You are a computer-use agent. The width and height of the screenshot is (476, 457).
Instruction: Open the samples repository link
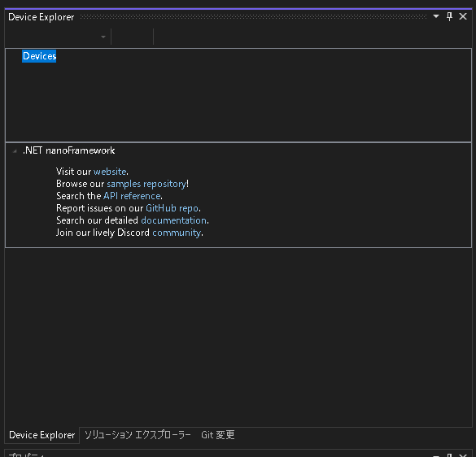click(x=146, y=184)
